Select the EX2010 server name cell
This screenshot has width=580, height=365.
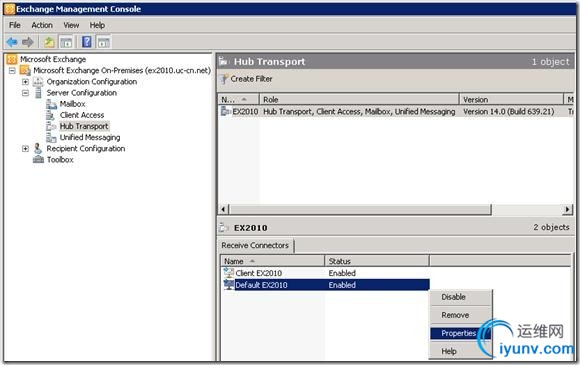[x=245, y=111]
